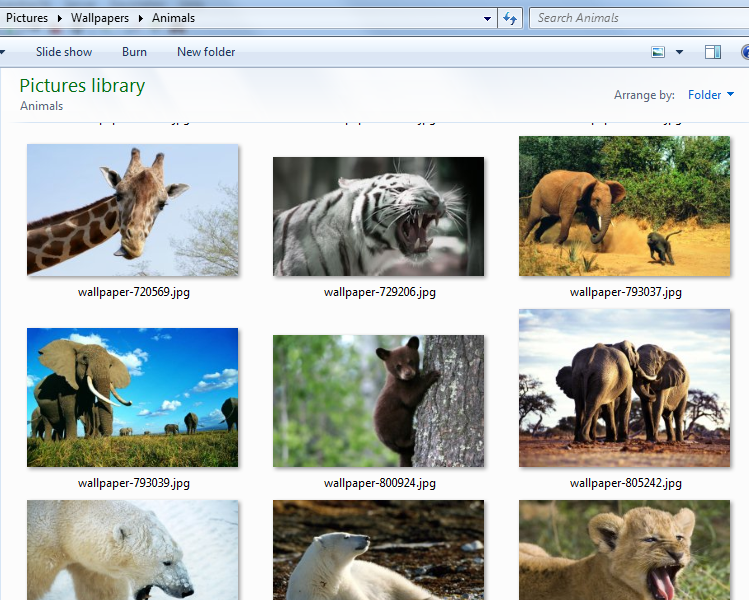Click the refresh button beside address bar
This screenshot has height=600, width=749.
click(x=510, y=19)
